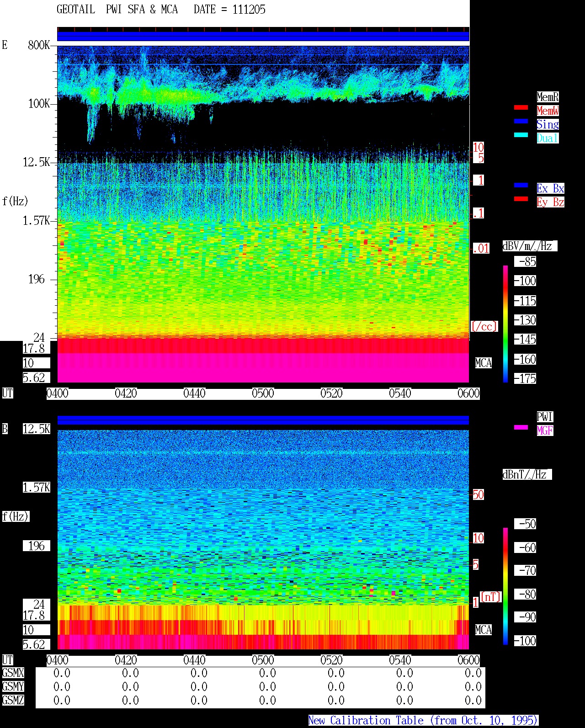Click the GEOTAIL PWI SFA & MCA title
The width and height of the screenshot is (585, 728).
tap(161, 10)
